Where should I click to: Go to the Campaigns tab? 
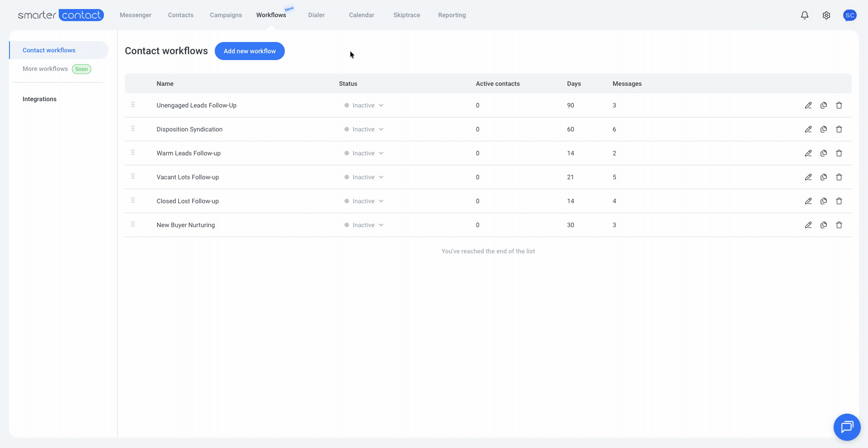tap(226, 15)
